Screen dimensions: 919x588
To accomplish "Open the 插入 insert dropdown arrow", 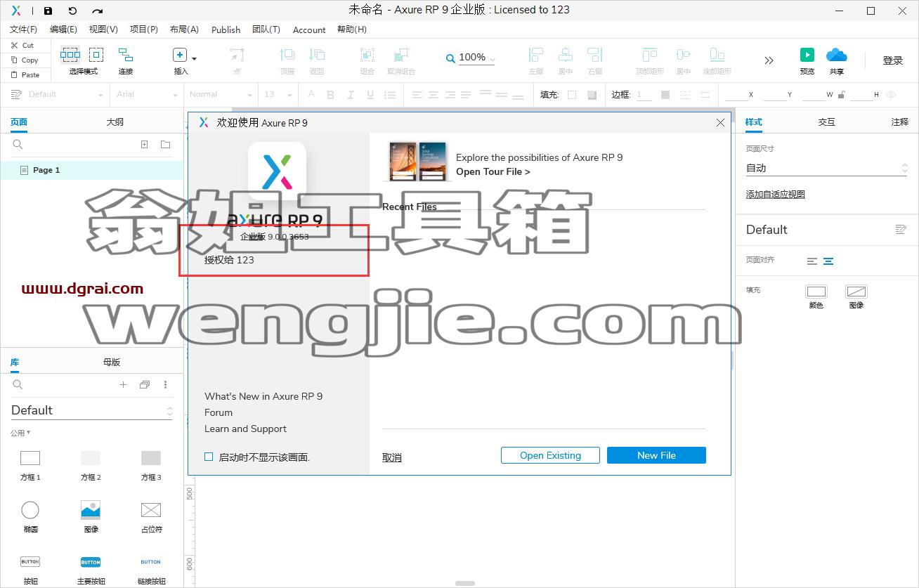I will tap(195, 59).
